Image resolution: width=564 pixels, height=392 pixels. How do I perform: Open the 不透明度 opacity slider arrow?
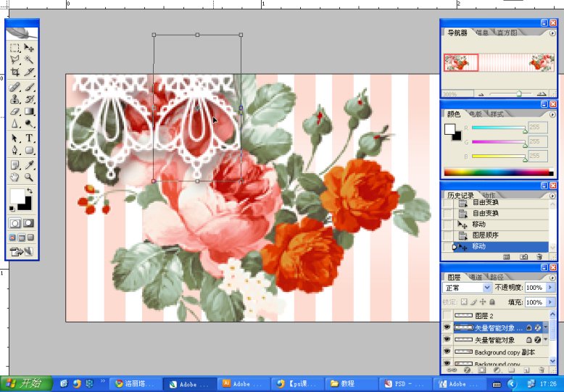550,288
